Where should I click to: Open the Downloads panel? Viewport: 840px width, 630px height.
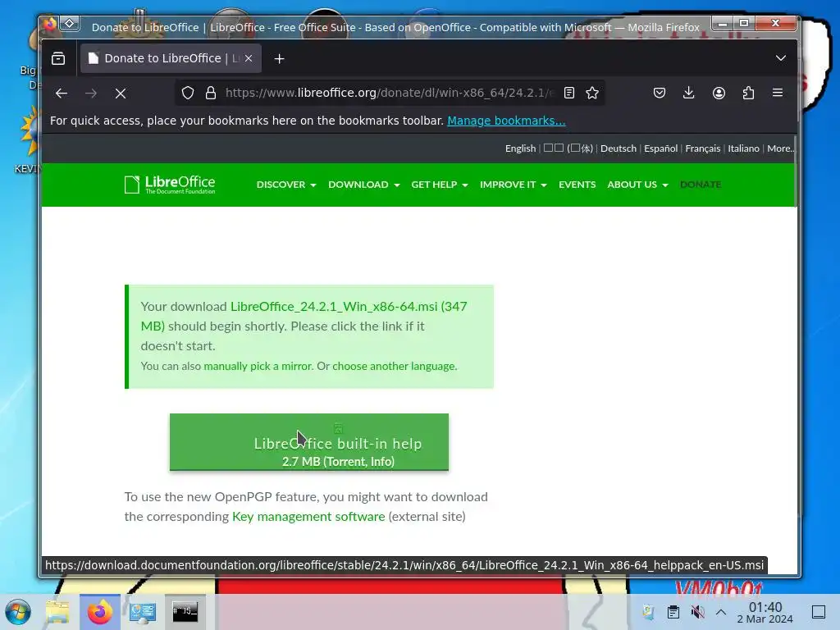pyautogui.click(x=689, y=93)
